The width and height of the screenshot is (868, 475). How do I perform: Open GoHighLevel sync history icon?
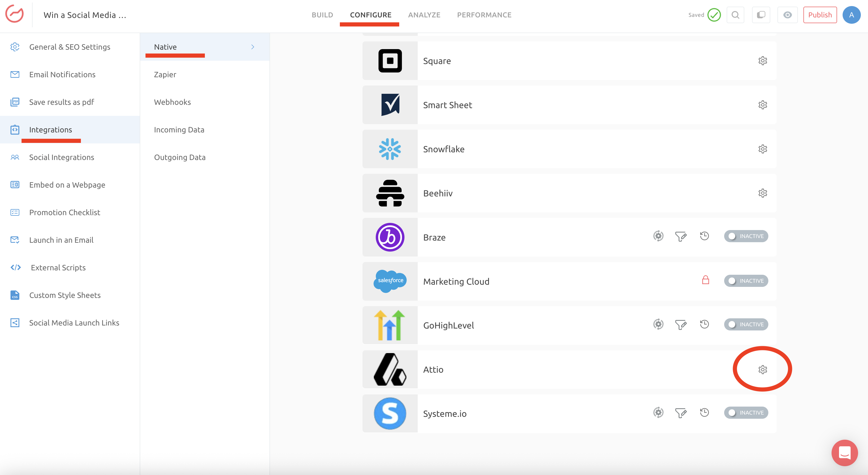pyautogui.click(x=704, y=324)
